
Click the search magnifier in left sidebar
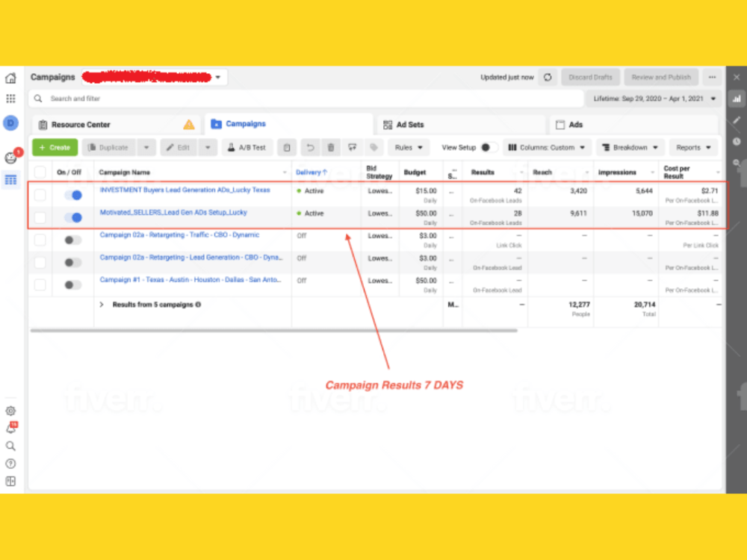tap(10, 447)
